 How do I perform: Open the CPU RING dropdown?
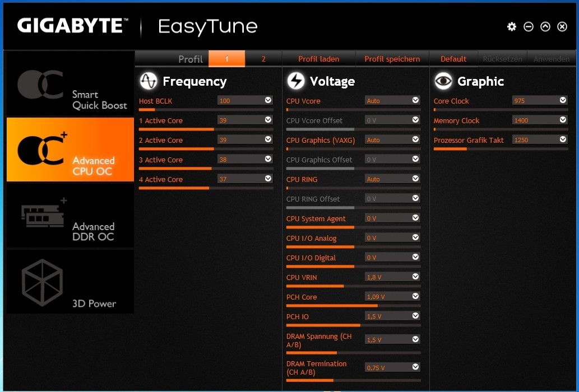(x=415, y=179)
